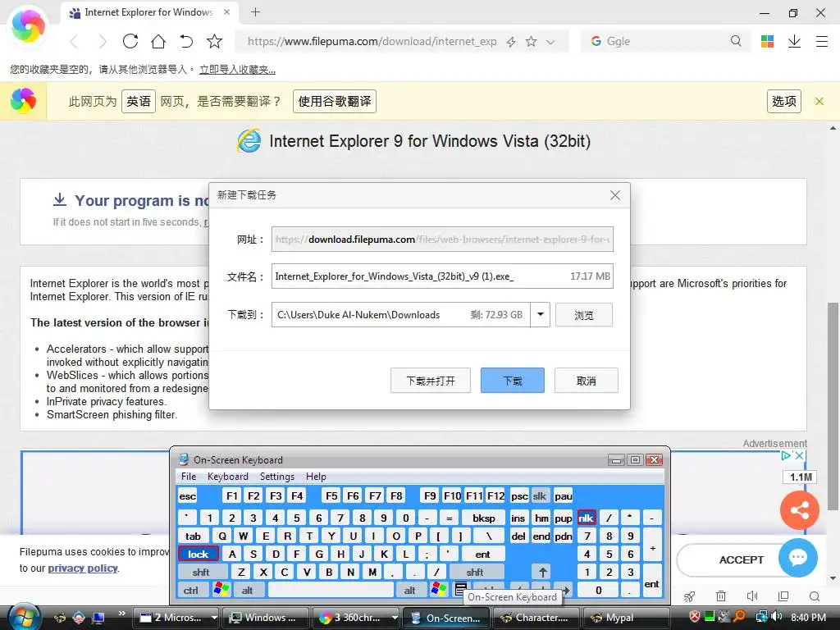Expand the address bar history chevron

coord(550,42)
